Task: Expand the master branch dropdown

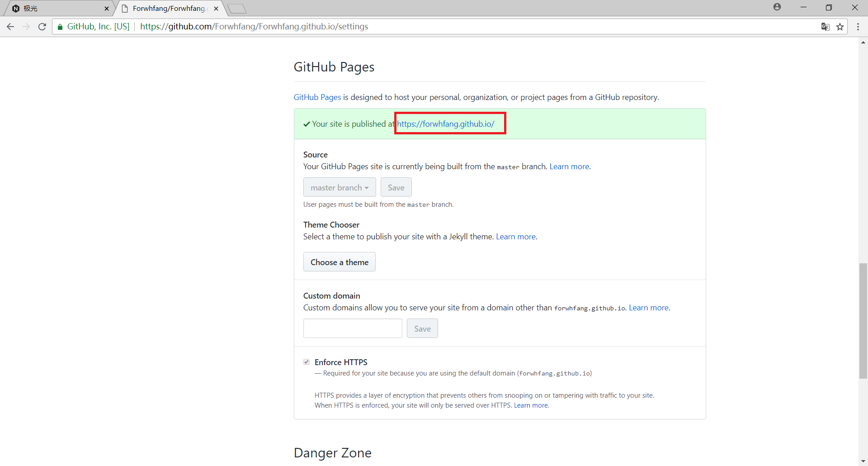Action: coord(340,187)
